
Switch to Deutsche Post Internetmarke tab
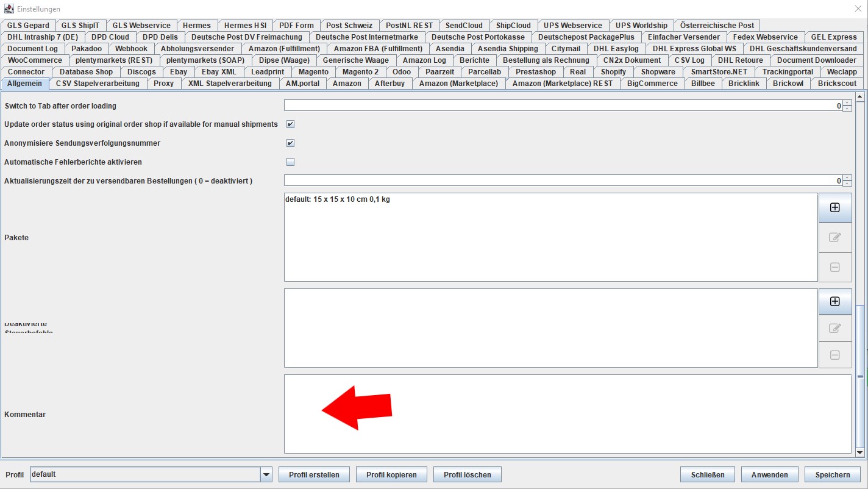pyautogui.click(x=366, y=37)
